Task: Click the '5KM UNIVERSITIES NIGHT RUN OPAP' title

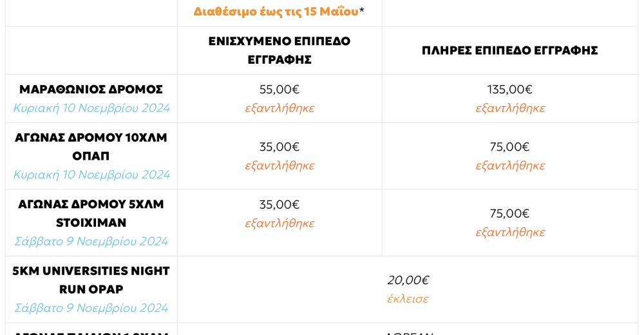Action: [x=91, y=280]
